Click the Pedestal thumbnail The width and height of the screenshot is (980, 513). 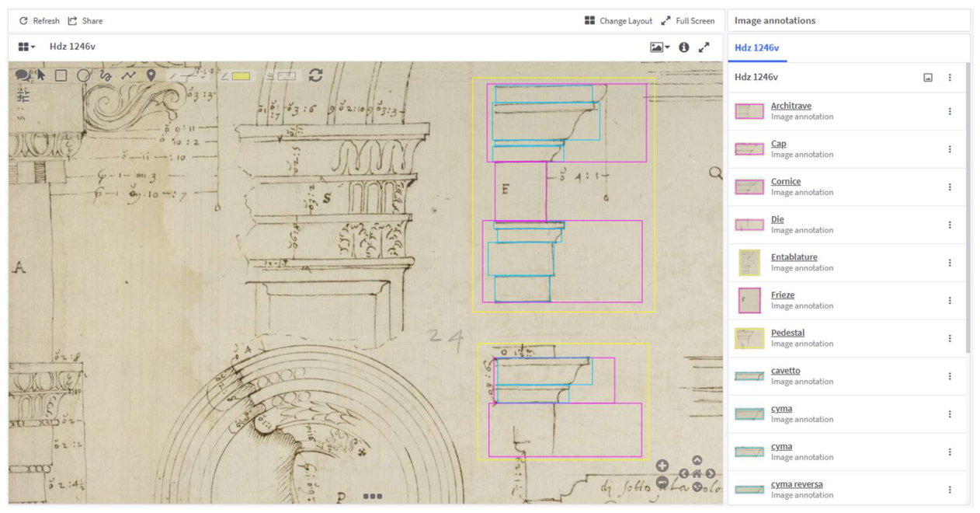pyautogui.click(x=749, y=338)
